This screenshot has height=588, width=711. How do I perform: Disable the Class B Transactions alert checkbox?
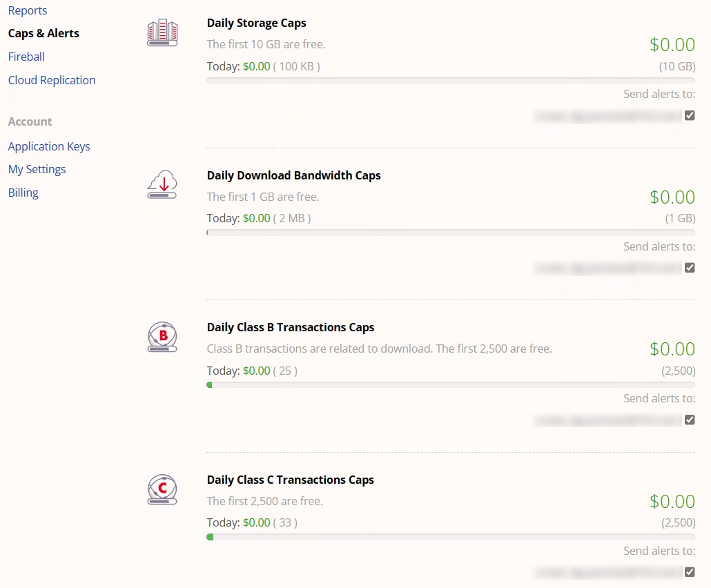point(690,420)
